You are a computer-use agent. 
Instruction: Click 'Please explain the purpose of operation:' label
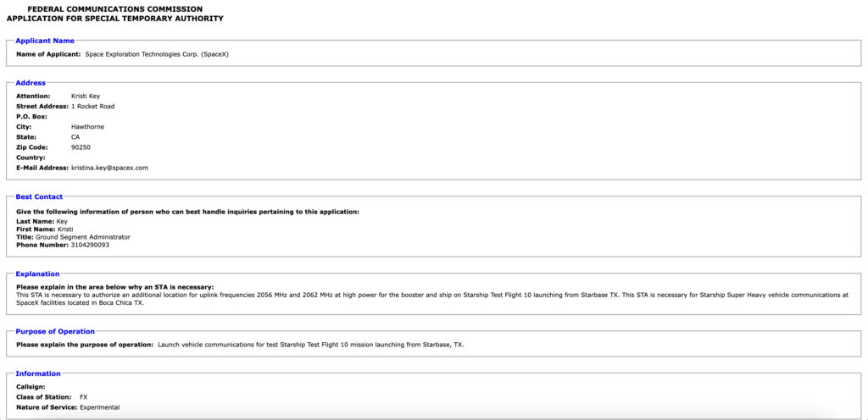click(x=85, y=345)
